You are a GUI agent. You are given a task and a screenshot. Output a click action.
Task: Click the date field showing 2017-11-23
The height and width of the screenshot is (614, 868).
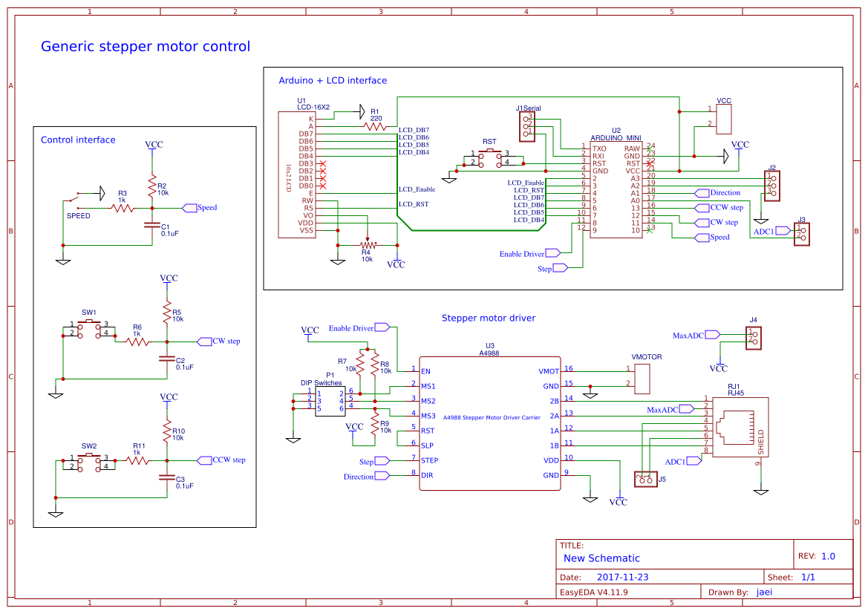[x=622, y=576]
